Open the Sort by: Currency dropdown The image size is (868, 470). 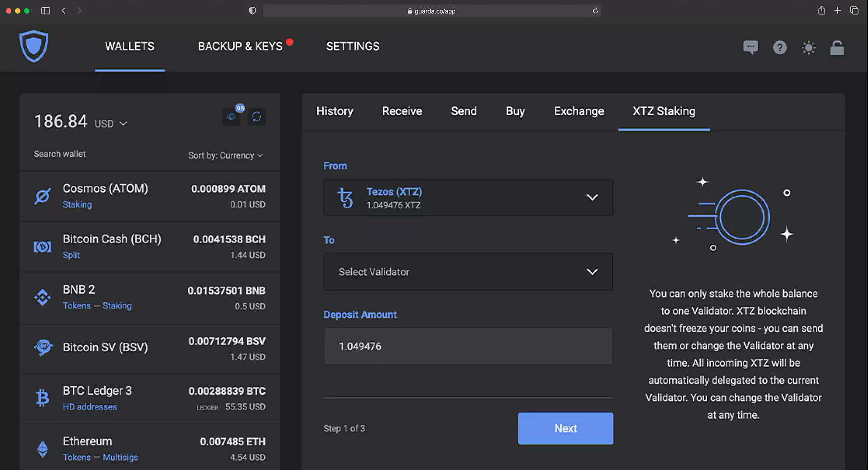[x=225, y=155]
